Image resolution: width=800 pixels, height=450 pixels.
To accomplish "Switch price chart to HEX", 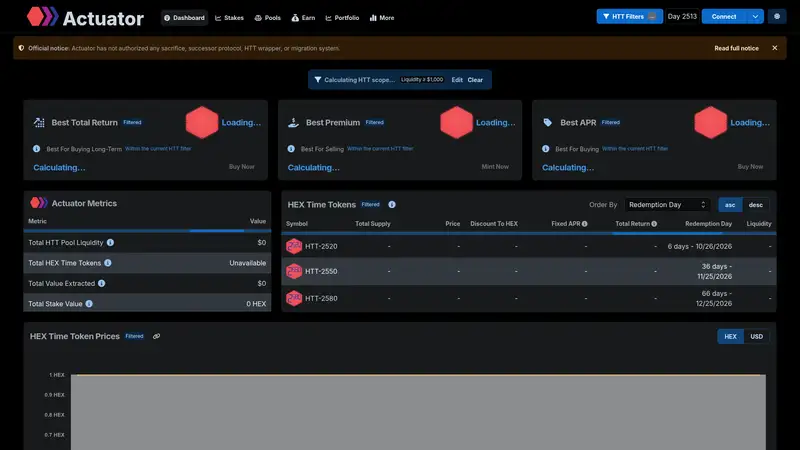I will click(730, 336).
